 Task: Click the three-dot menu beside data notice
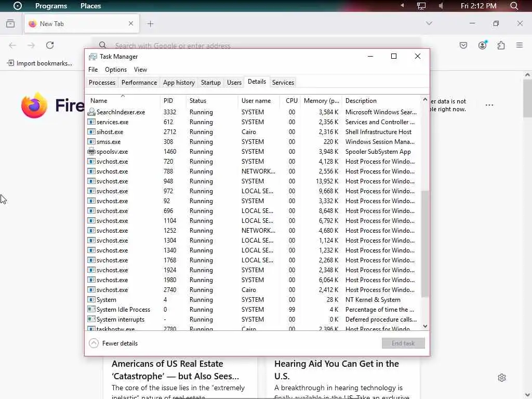pos(489,105)
